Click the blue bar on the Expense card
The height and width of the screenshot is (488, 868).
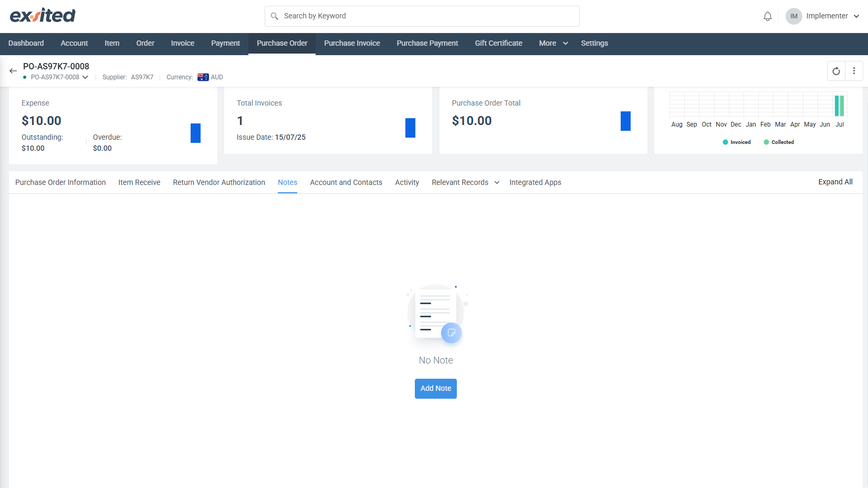[195, 133]
